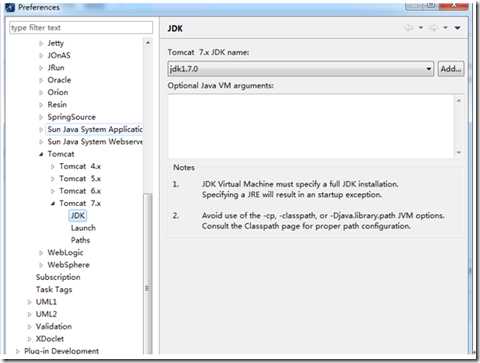The width and height of the screenshot is (480, 363).
Task: Click the Preferences window title icon
Action: [10, 7]
